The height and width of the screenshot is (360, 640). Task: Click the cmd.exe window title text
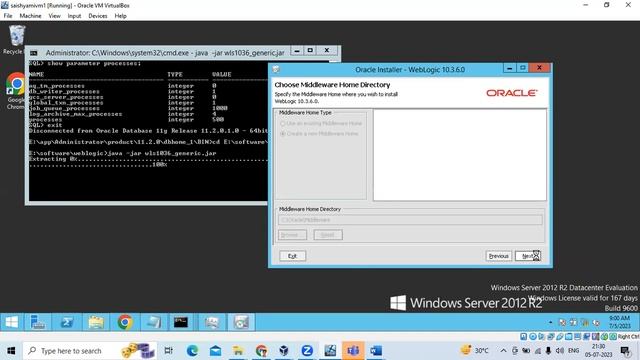[x=165, y=53]
